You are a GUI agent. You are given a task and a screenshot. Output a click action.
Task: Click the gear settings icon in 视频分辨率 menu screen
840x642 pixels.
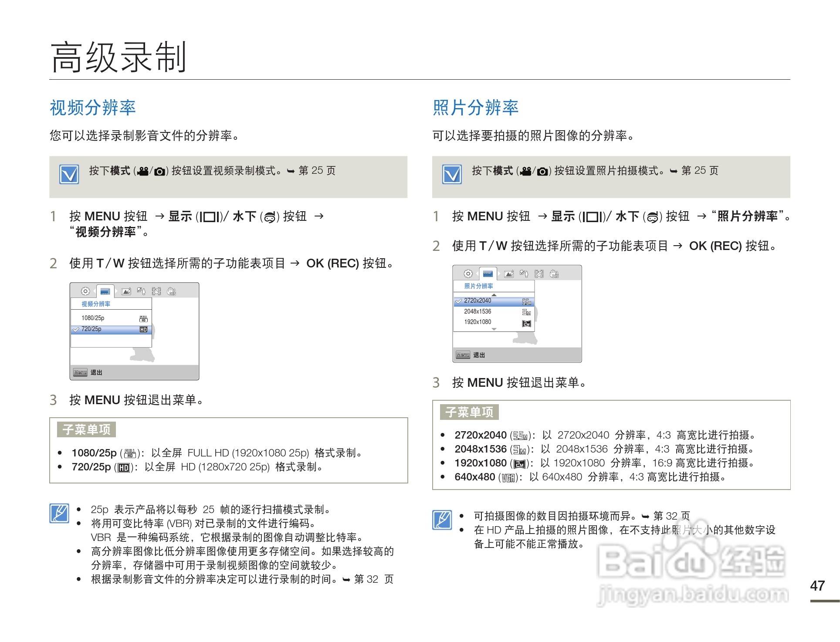tap(85, 291)
